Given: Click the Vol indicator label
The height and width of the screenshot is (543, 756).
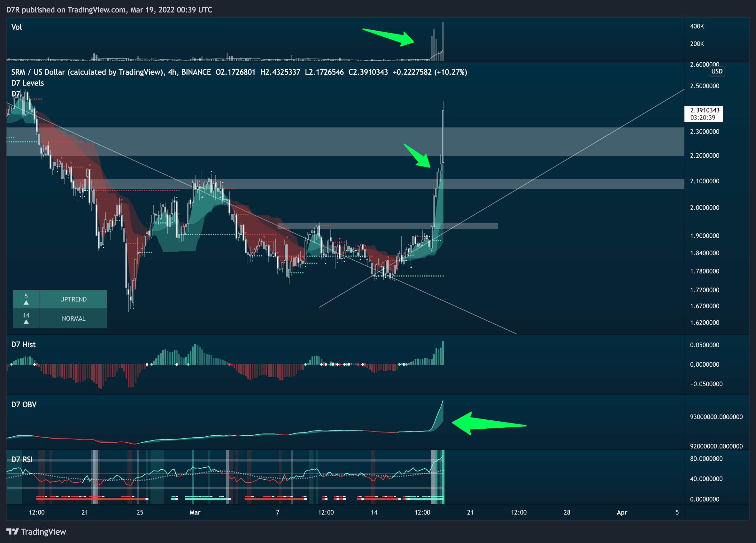Looking at the screenshot, I should click(x=17, y=27).
